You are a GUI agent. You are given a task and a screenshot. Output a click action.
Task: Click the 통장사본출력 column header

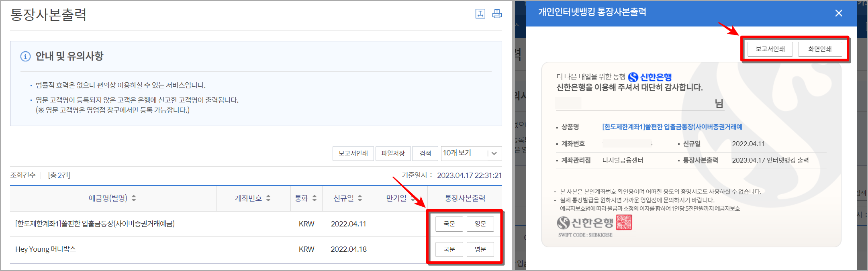click(465, 198)
